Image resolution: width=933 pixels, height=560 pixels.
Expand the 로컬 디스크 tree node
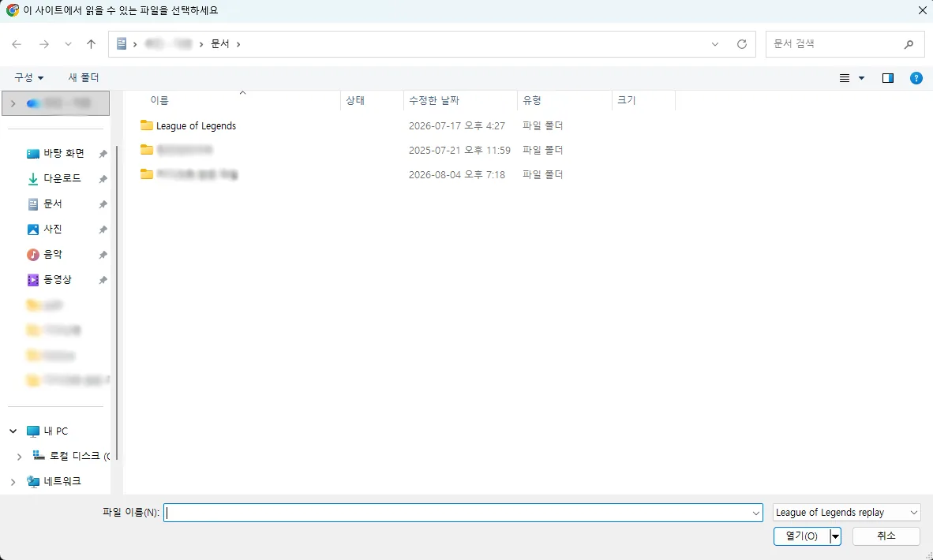pos(19,457)
